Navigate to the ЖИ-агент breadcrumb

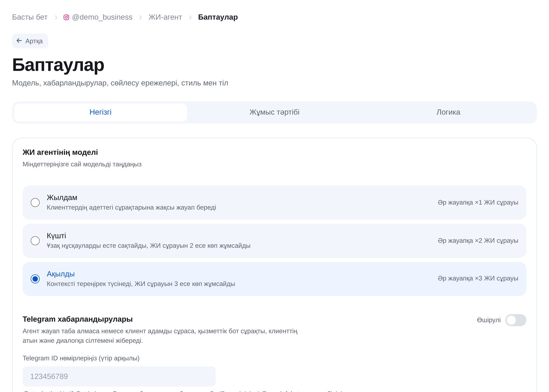(x=165, y=17)
